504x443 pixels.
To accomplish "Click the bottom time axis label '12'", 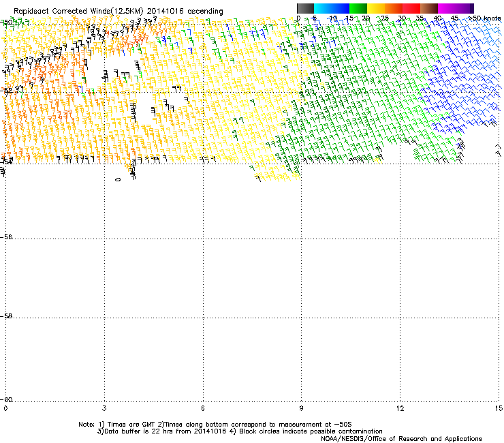I will (400, 408).
